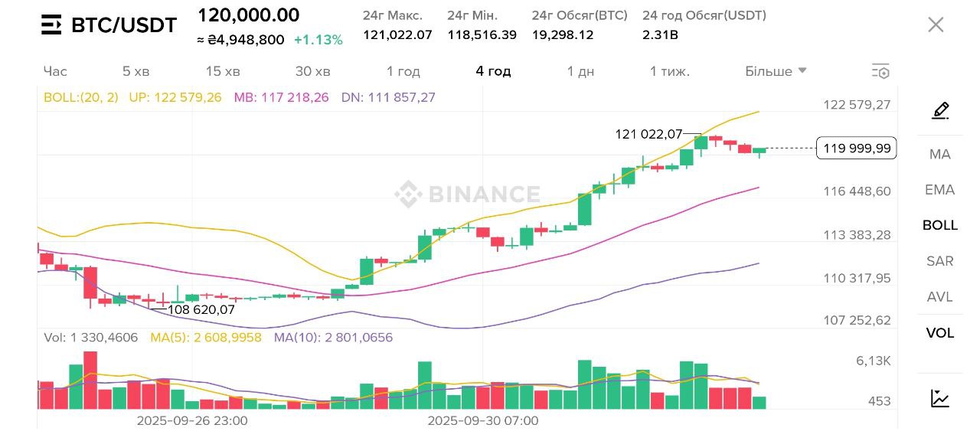This screenshot has width=980, height=441.
Task: Close the chart panel with X
Action: pos(936,24)
